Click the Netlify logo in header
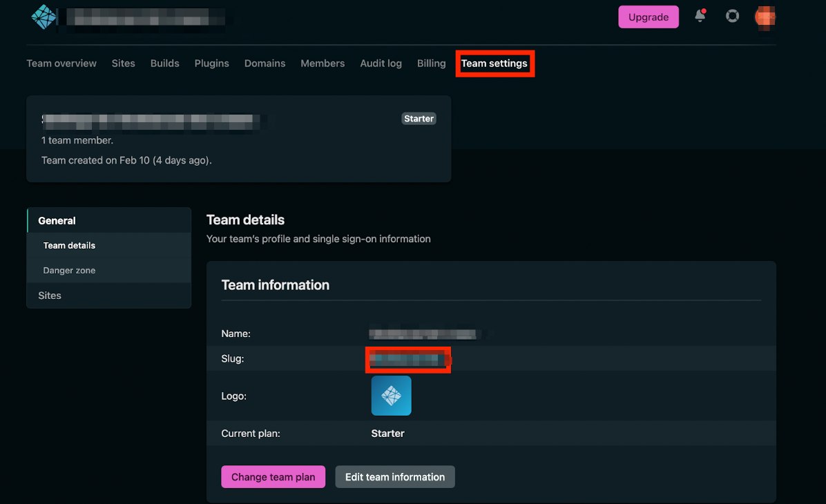 pos(44,17)
